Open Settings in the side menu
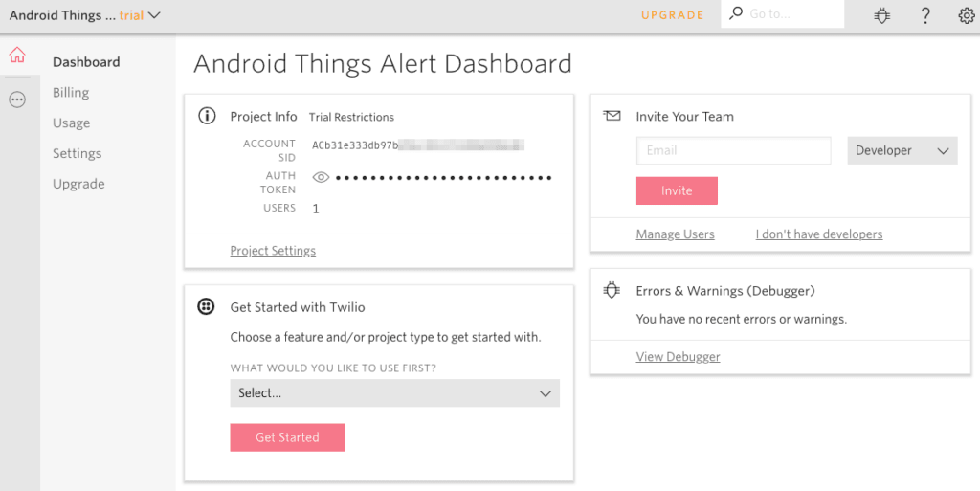 [x=77, y=153]
